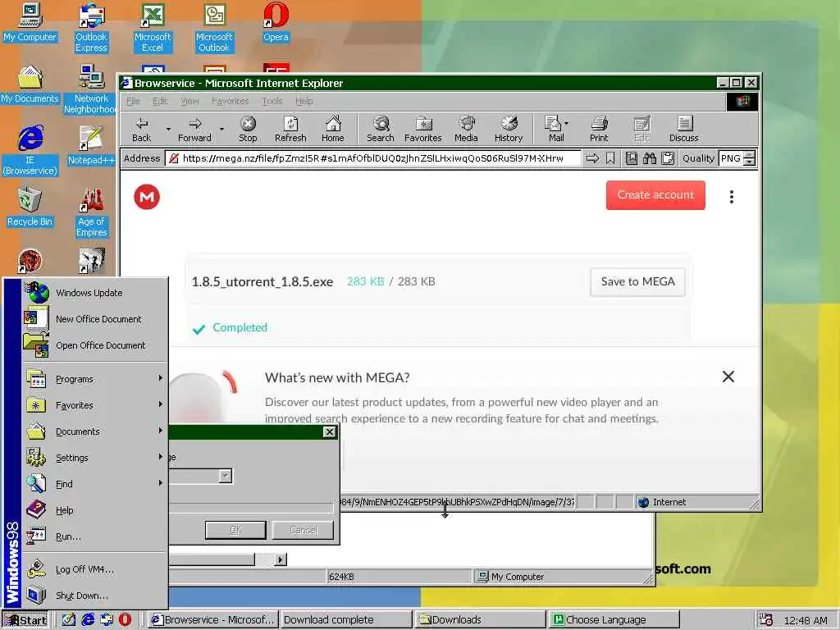Launch Opera from quick launch bar
Viewport: 840px width, 630px height.
(x=125, y=619)
